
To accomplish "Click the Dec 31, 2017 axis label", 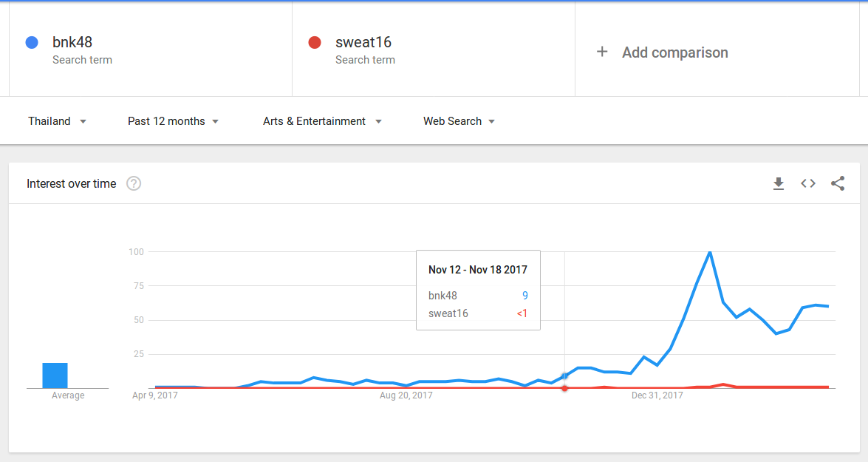I will pyautogui.click(x=657, y=395).
